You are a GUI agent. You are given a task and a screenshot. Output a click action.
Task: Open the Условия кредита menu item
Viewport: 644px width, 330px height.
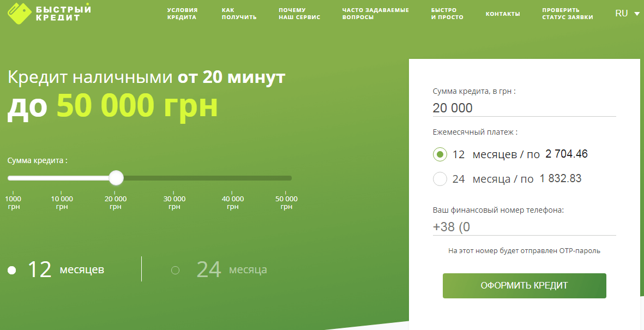click(182, 13)
